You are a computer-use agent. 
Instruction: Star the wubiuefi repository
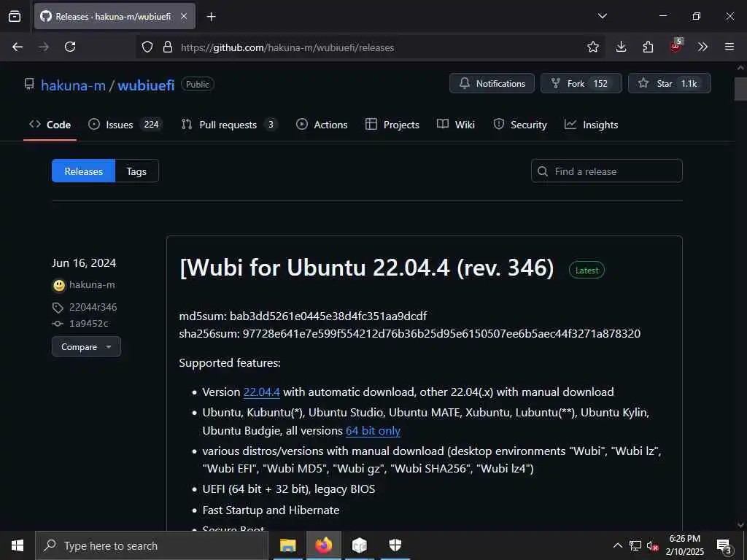(x=670, y=83)
